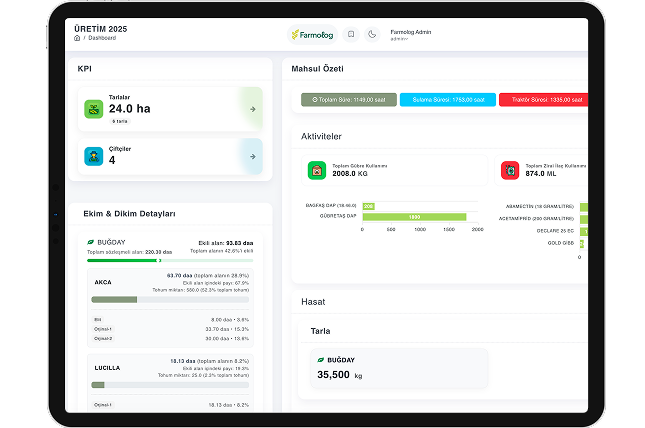Click the blue Sulama Süresi badge
The image size is (645, 428).
[447, 100]
